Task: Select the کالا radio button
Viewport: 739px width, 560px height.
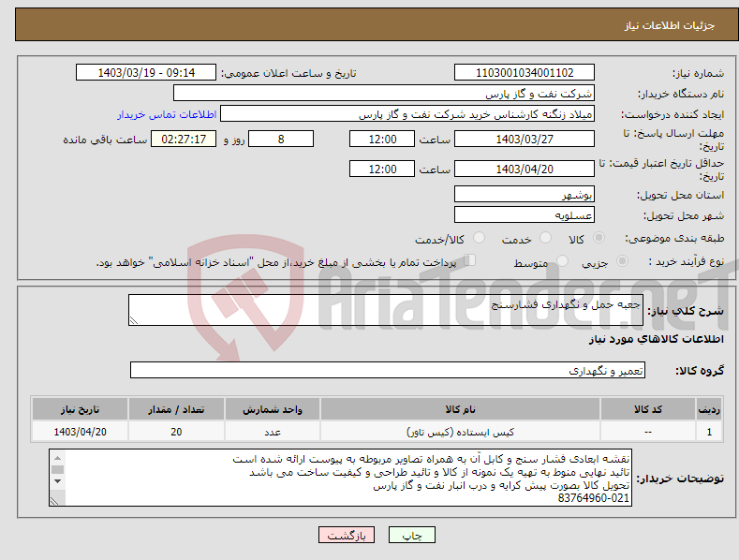Action: [599, 238]
